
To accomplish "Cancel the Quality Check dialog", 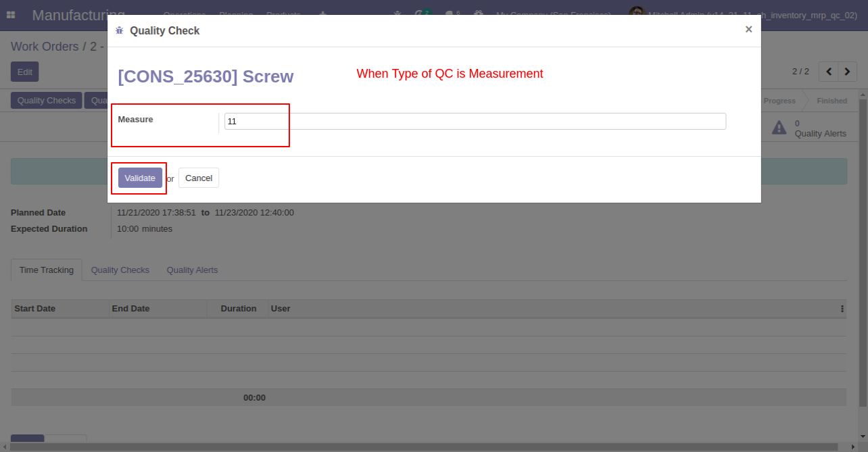I will click(x=199, y=178).
